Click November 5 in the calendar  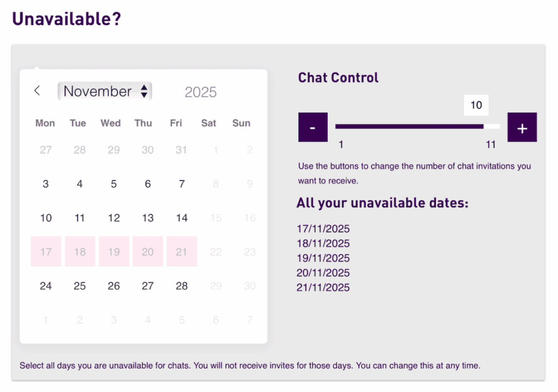click(x=114, y=184)
